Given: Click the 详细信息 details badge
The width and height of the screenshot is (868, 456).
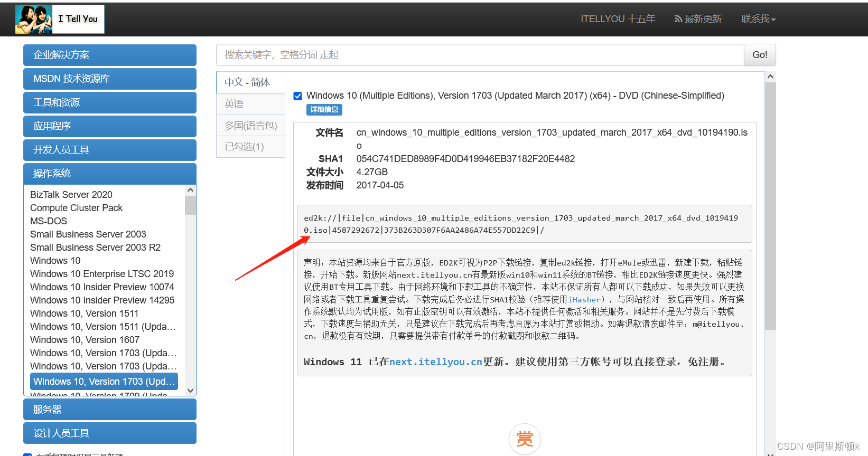Looking at the screenshot, I should click(x=324, y=109).
